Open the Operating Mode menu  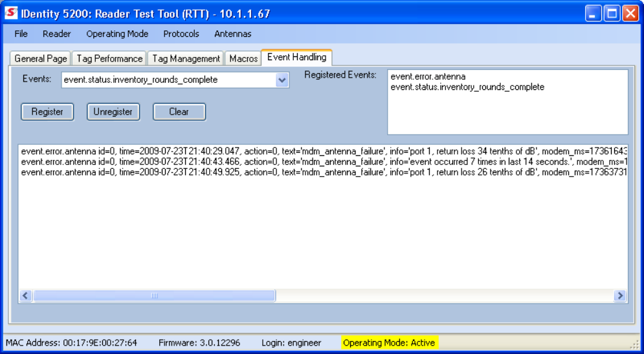coord(117,34)
